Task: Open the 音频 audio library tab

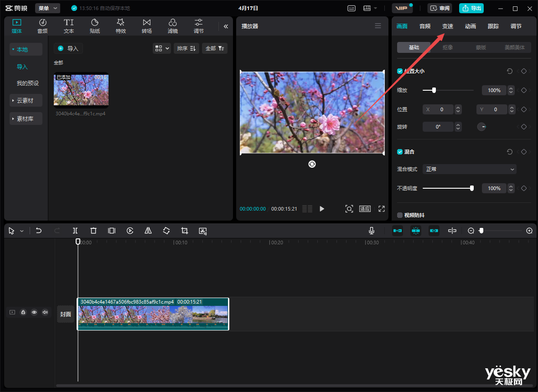Action: [x=42, y=26]
